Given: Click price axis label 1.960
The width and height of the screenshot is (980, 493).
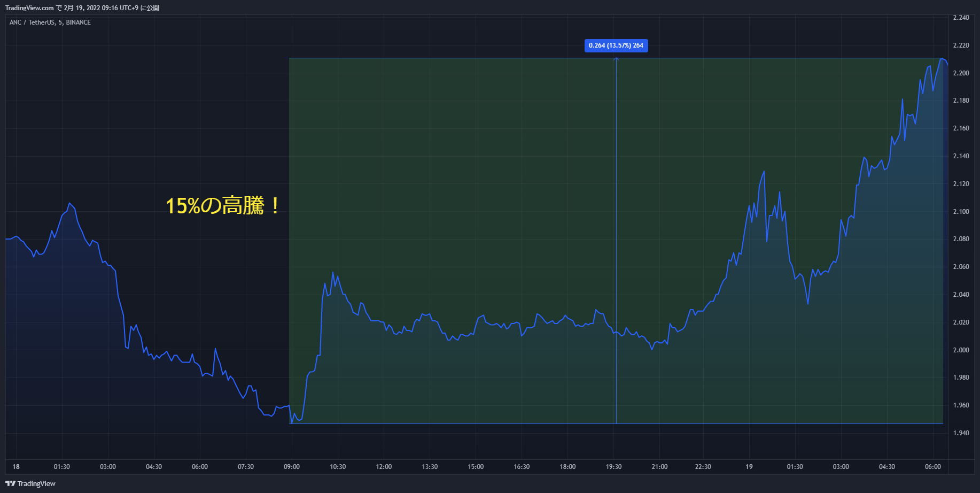Looking at the screenshot, I should pos(961,405).
